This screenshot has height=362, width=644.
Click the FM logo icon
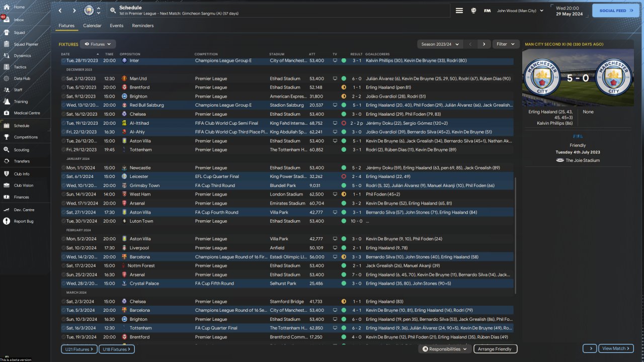(487, 11)
